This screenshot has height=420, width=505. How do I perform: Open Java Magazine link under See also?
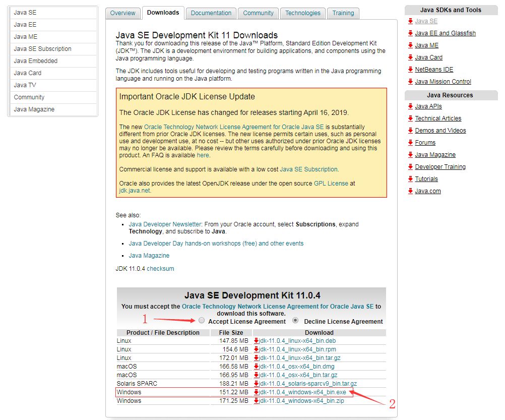149,256
